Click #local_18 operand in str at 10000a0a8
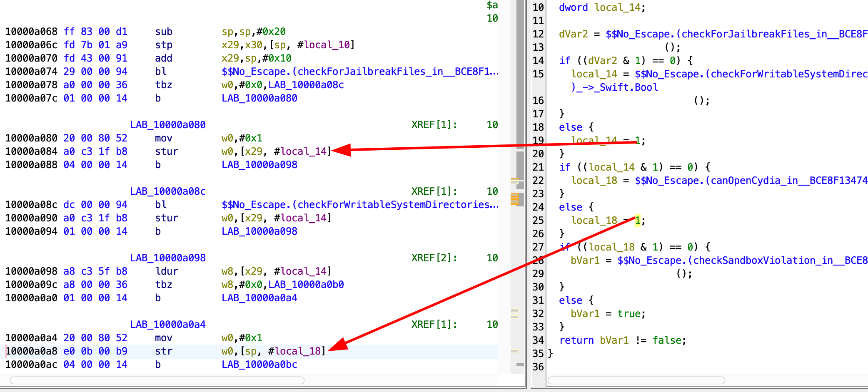The image size is (868, 392). pyautogui.click(x=295, y=351)
